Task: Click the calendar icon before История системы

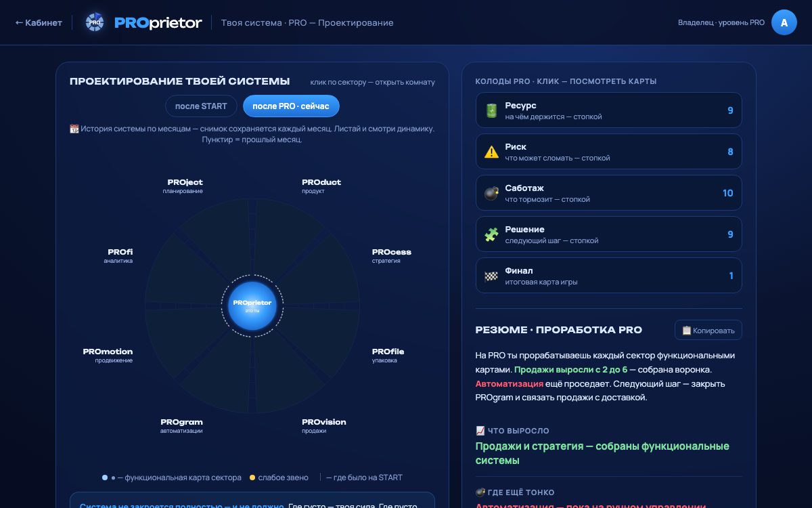Action: (74, 129)
